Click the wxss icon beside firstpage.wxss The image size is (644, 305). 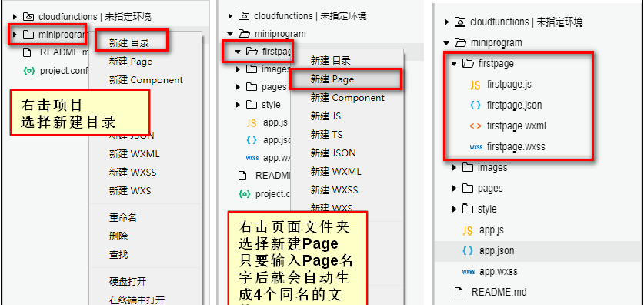475,147
